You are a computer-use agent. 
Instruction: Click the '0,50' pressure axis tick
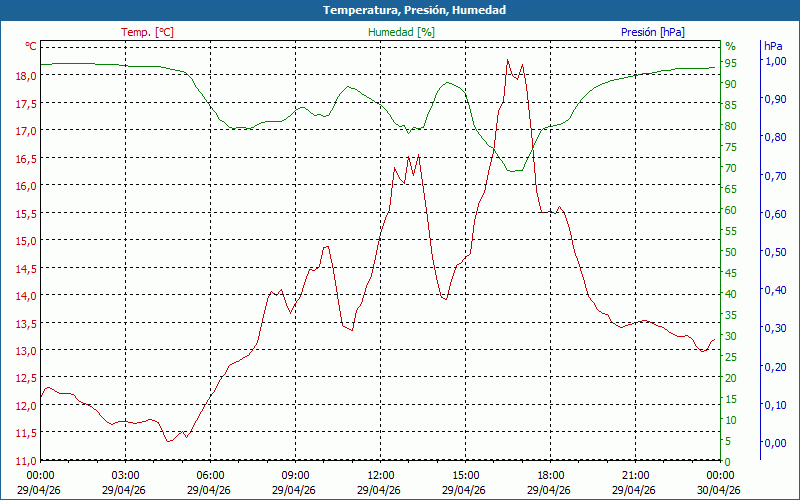pyautogui.click(x=775, y=252)
